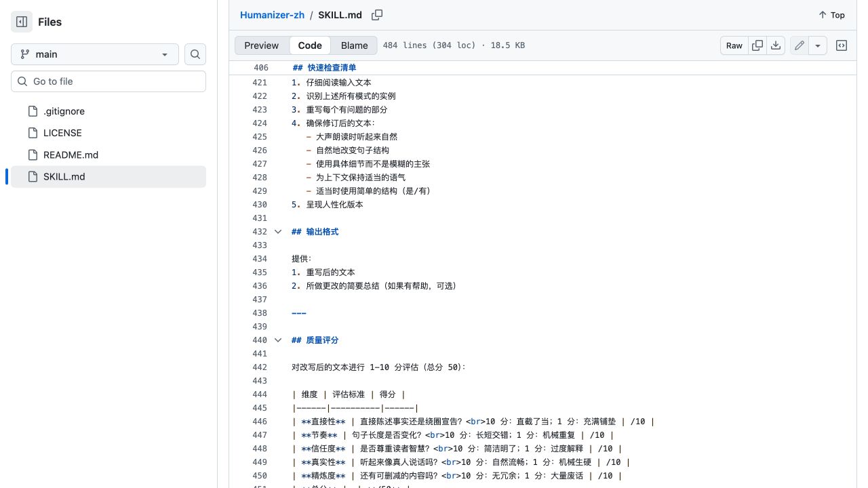Jump to Top of file
Screen dimensions: 868x488
click(831, 15)
